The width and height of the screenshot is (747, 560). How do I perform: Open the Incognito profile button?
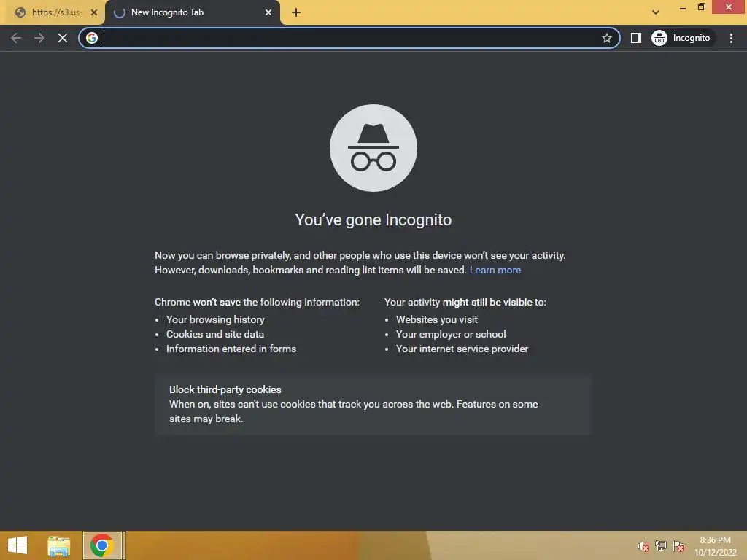pos(681,38)
